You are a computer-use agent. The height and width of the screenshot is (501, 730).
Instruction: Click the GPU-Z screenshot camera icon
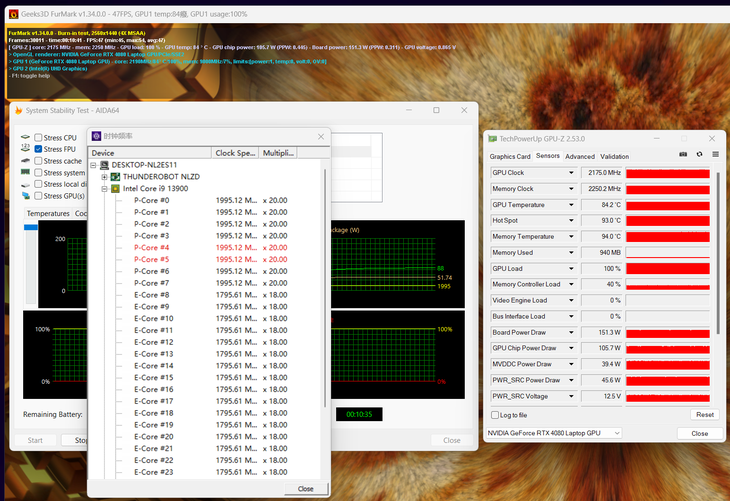(x=683, y=154)
